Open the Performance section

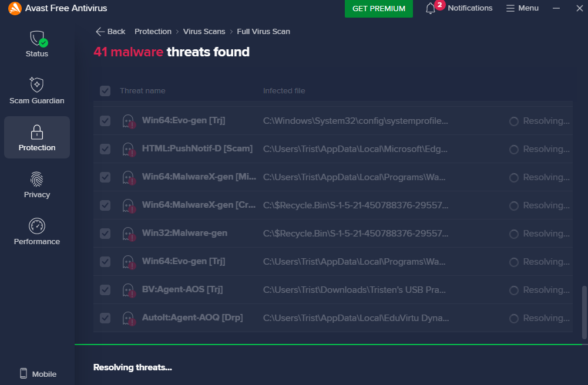[x=37, y=232]
